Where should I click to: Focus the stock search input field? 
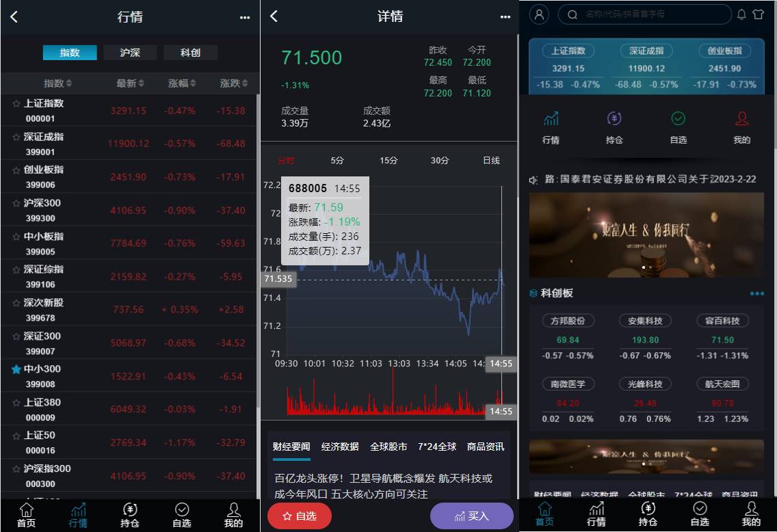pyautogui.click(x=644, y=14)
